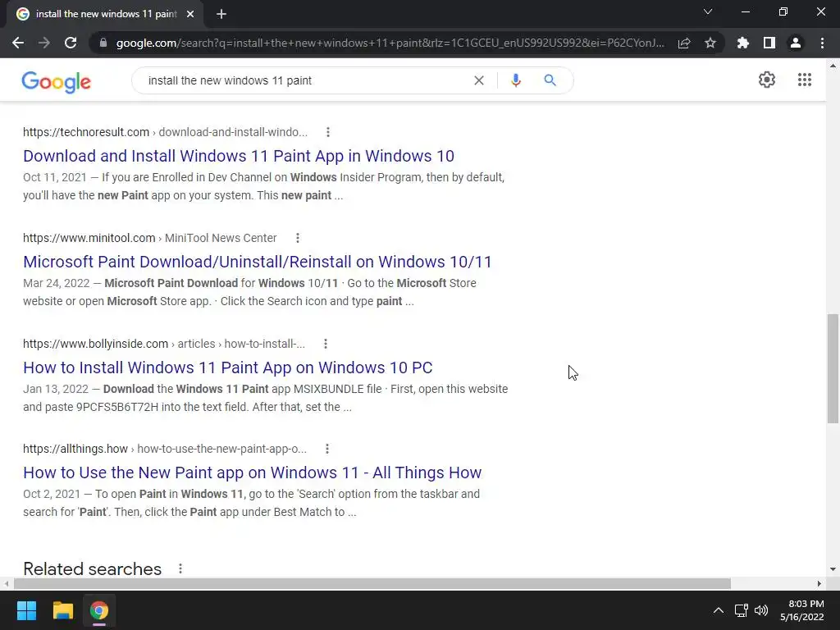840x630 pixels.
Task: Click the scroll-up arrow of vertical scrollbar
Action: pyautogui.click(x=833, y=66)
